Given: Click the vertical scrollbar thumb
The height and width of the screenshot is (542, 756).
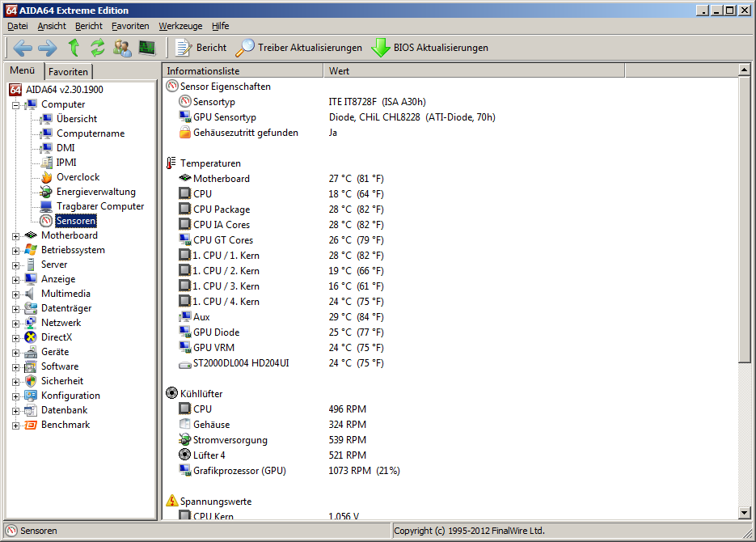Looking at the screenshot, I should (745, 220).
